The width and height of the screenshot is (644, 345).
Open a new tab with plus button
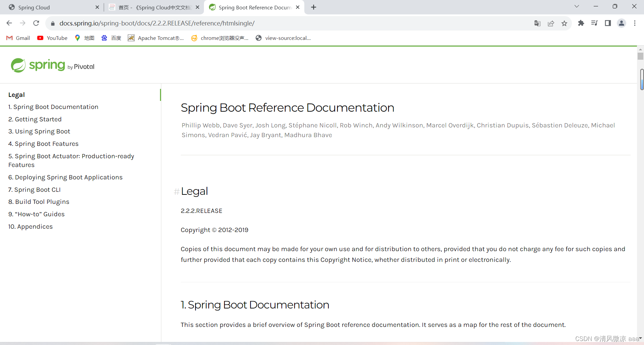coord(314,7)
